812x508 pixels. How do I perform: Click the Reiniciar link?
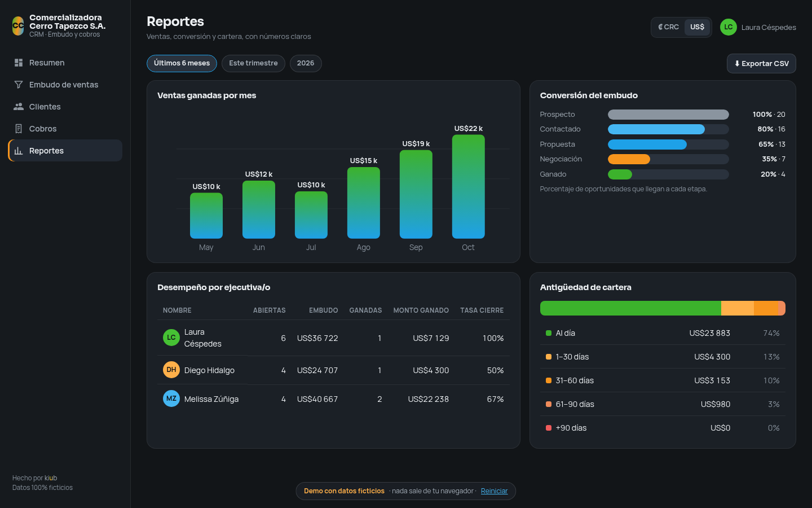(494, 491)
